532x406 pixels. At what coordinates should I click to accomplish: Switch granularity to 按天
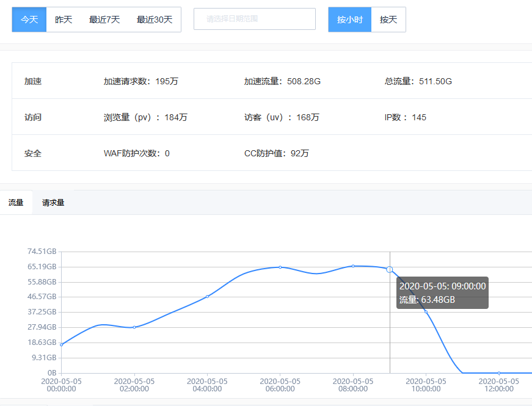pyautogui.click(x=388, y=20)
